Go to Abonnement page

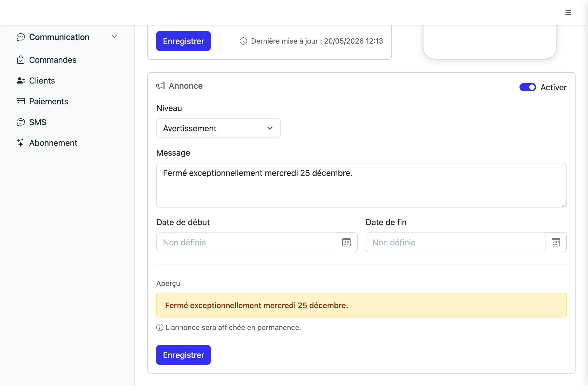(x=53, y=143)
